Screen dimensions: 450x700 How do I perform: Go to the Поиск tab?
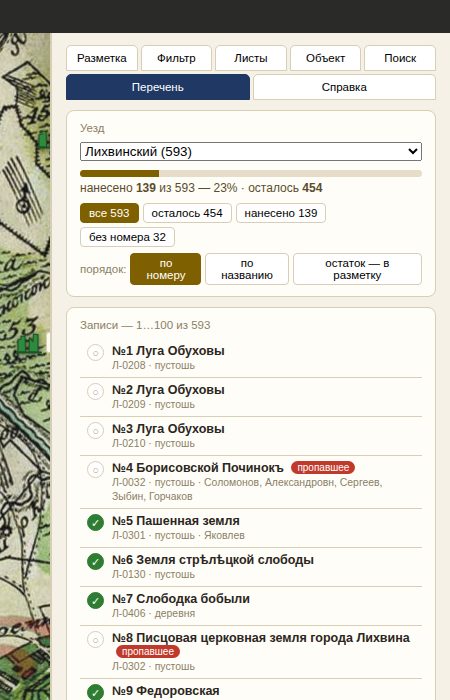coord(400,58)
